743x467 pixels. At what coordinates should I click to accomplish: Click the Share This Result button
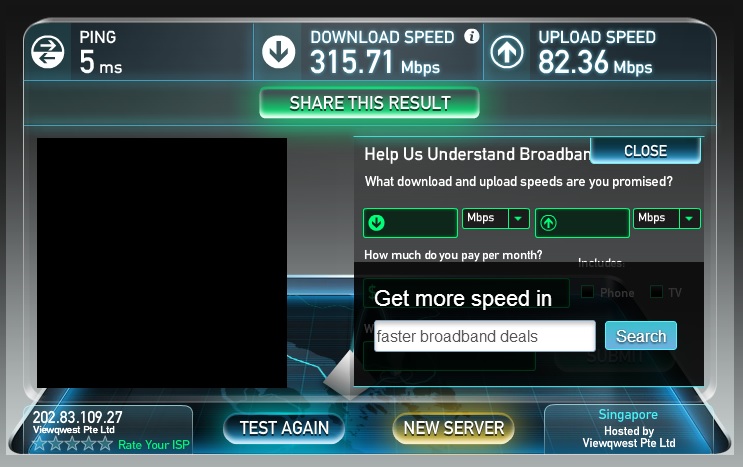click(370, 103)
